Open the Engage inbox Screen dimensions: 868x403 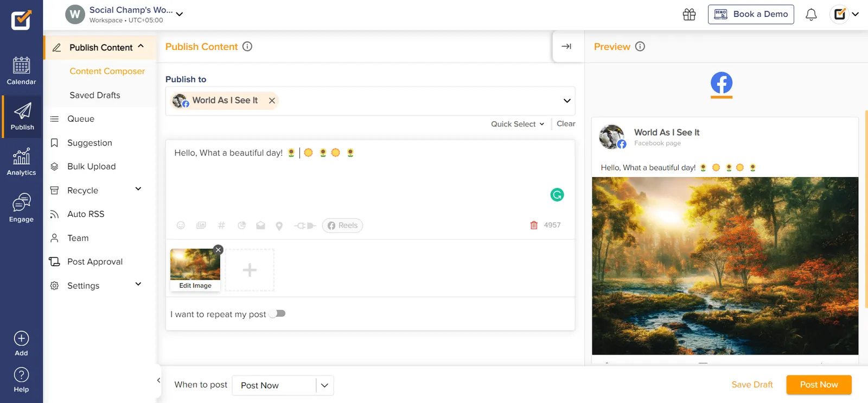click(x=22, y=208)
